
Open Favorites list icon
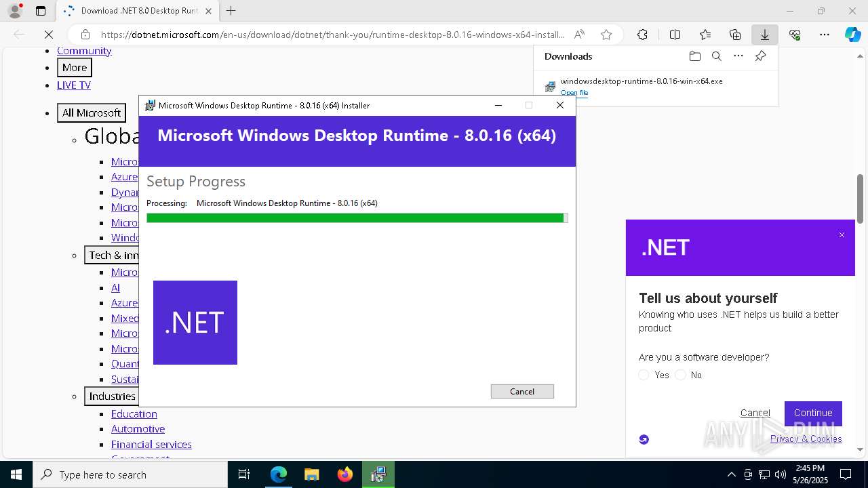click(x=705, y=35)
